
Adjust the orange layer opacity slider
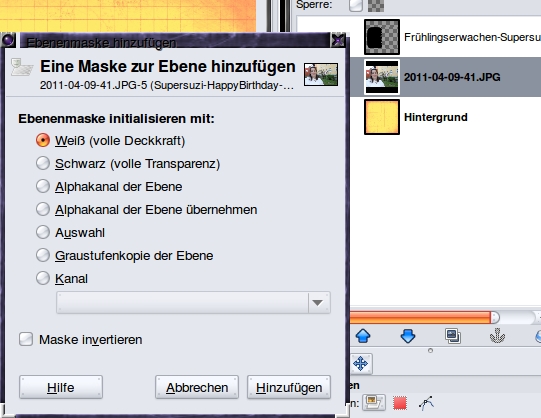445,317
